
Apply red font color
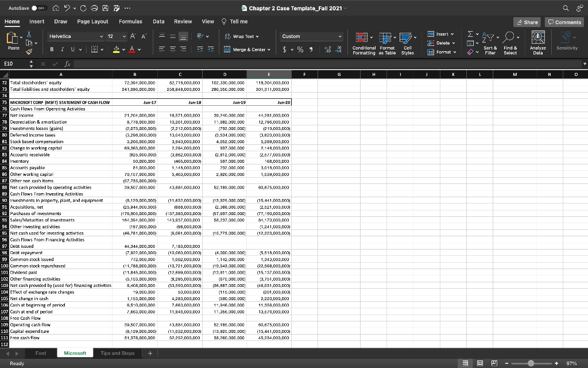point(131,49)
